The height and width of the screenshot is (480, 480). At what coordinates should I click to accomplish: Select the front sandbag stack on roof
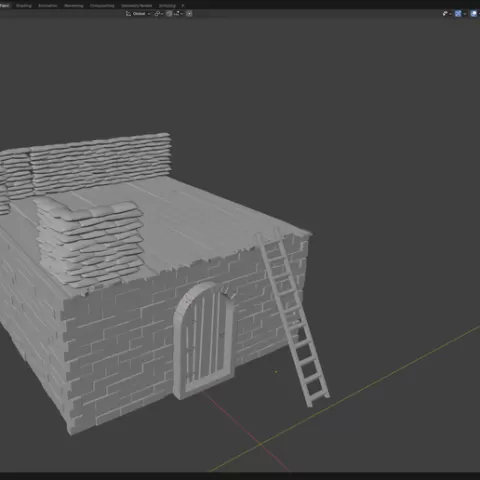(90, 242)
